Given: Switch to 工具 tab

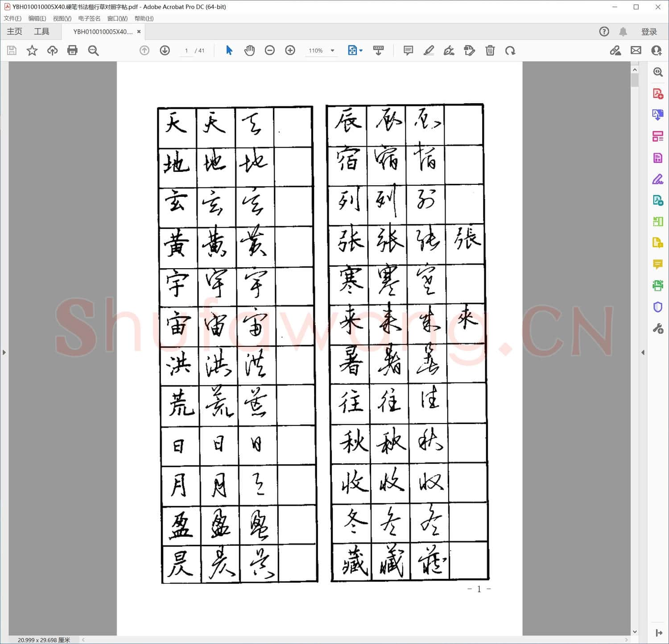Looking at the screenshot, I should pos(41,32).
